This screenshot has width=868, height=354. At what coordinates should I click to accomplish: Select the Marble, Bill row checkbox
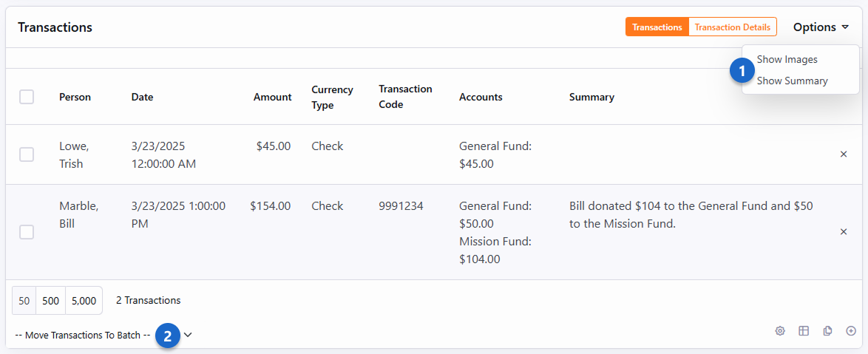(x=27, y=232)
